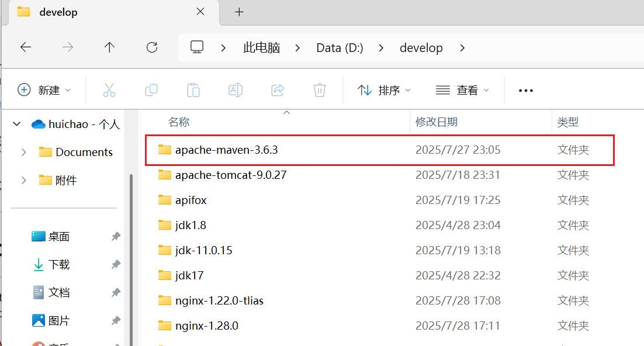Expand chevron after the computer icon

coord(223,48)
